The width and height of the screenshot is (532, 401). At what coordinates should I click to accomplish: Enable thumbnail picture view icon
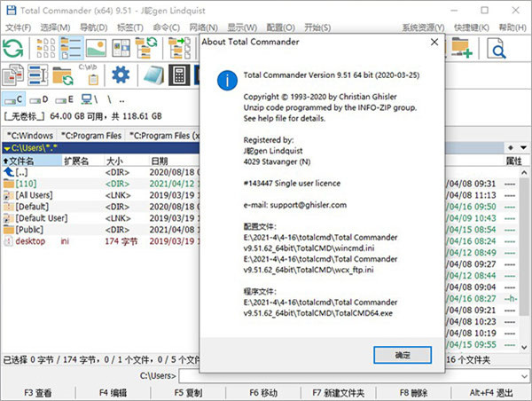point(96,48)
